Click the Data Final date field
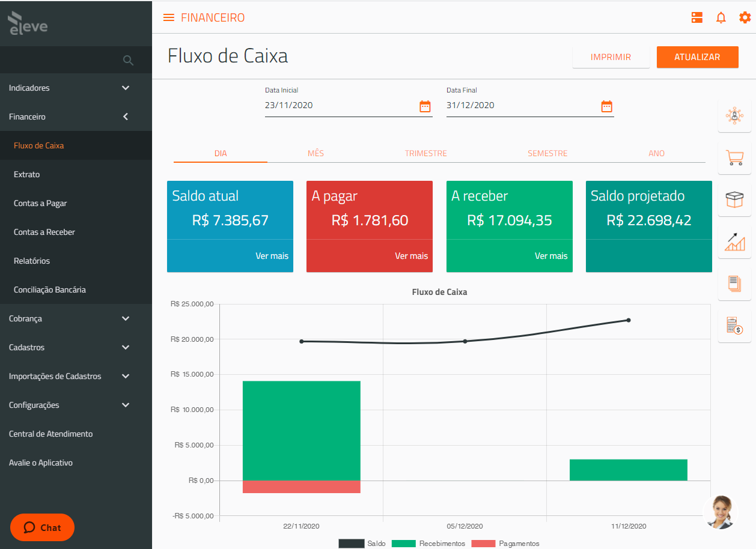 520,106
